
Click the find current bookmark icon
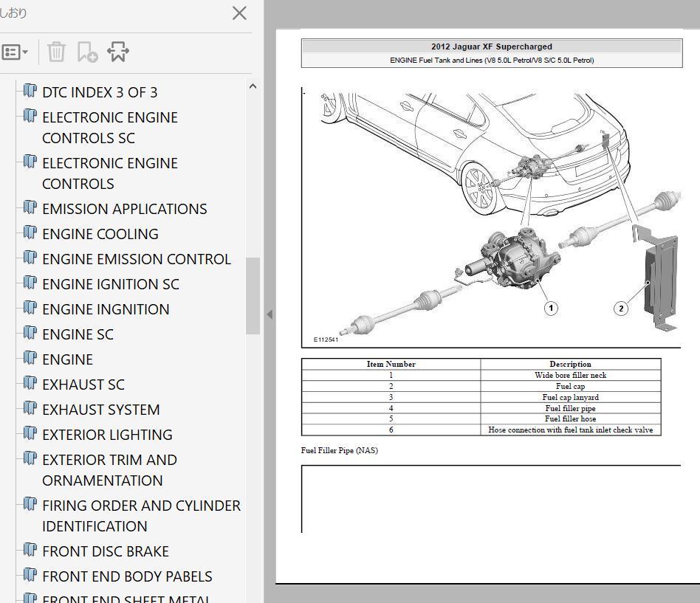[x=118, y=52]
